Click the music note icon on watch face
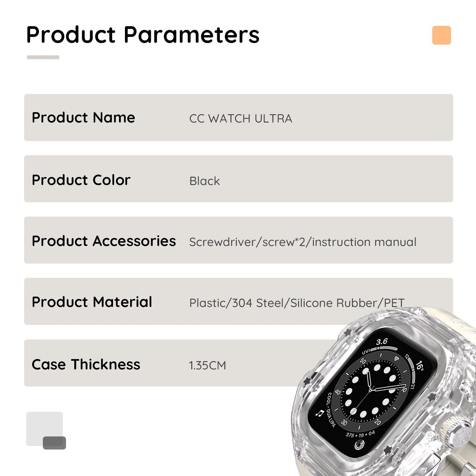The height and width of the screenshot is (476, 476). 320,413
